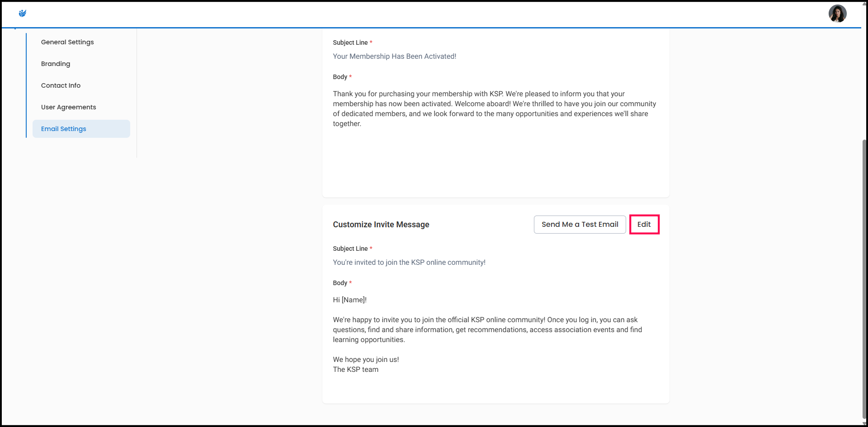Open the user profile avatar menu

(x=837, y=14)
